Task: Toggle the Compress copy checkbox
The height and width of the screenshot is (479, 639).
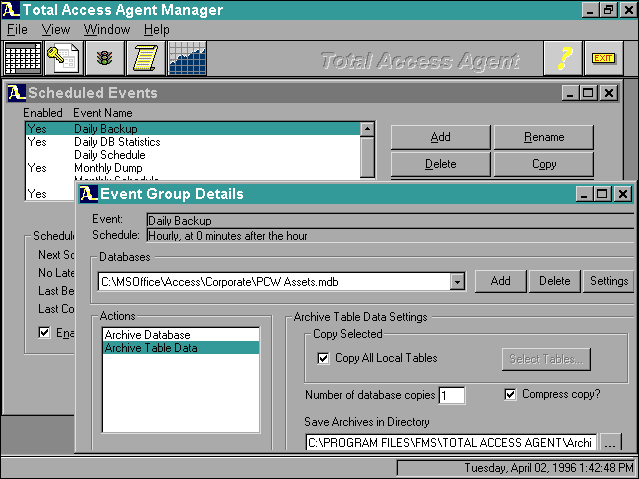Action: tap(512, 394)
